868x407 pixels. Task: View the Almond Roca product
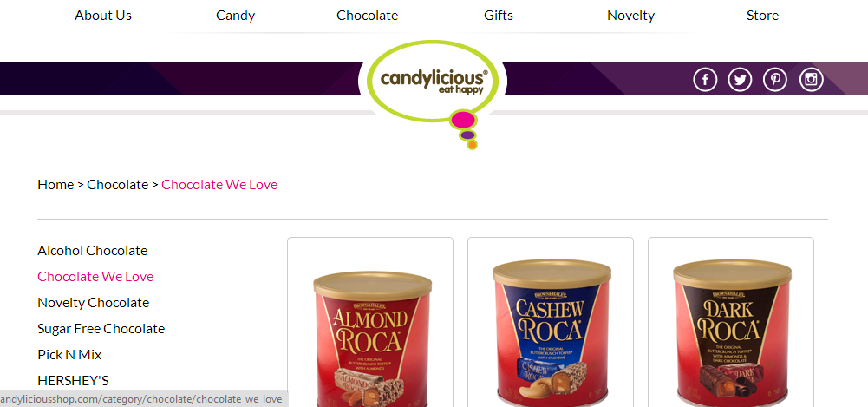(370, 322)
